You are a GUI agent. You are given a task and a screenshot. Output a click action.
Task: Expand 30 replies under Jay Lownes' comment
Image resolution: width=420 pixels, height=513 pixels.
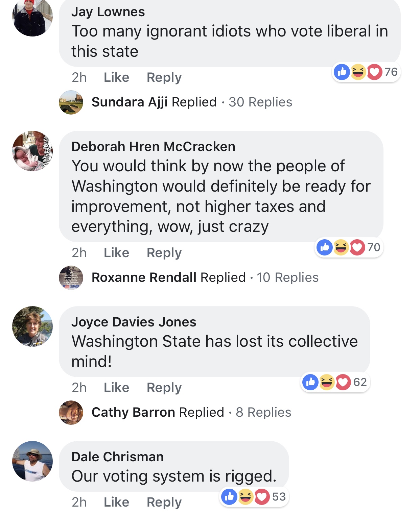point(260,102)
